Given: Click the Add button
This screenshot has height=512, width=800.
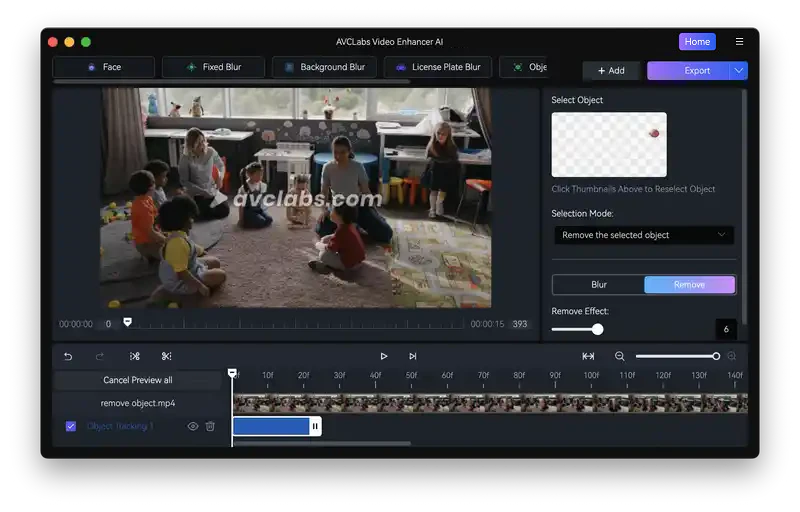Looking at the screenshot, I should [611, 70].
